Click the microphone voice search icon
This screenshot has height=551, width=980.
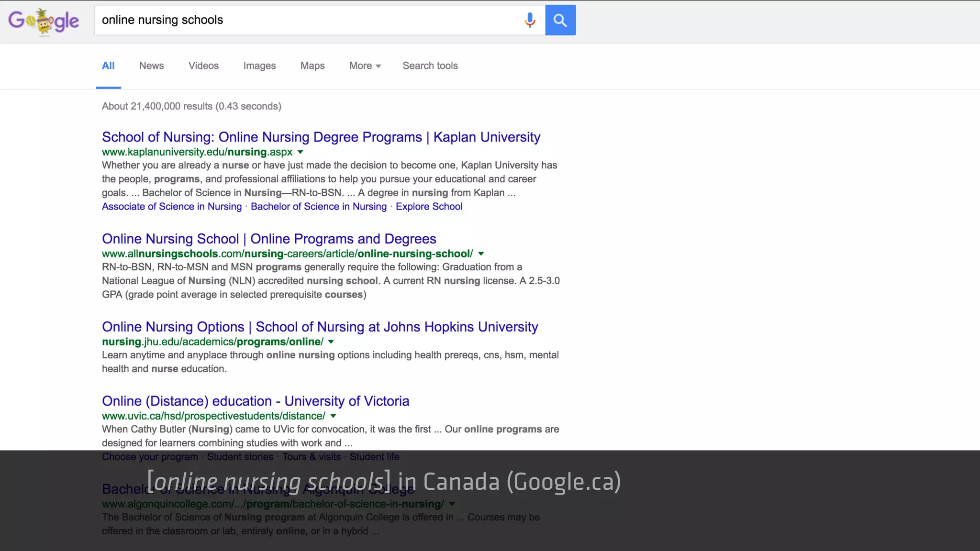tap(530, 20)
